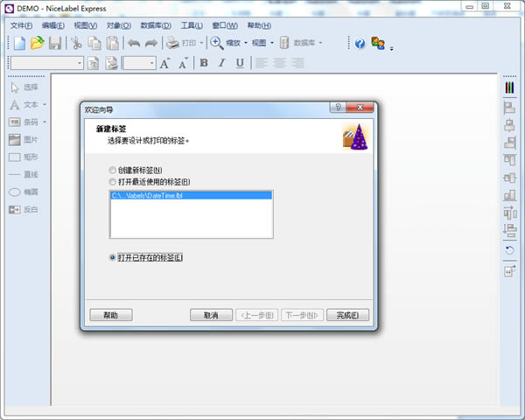Choose the Rectangle (矩形) tool
525x420 pixels.
[24, 157]
